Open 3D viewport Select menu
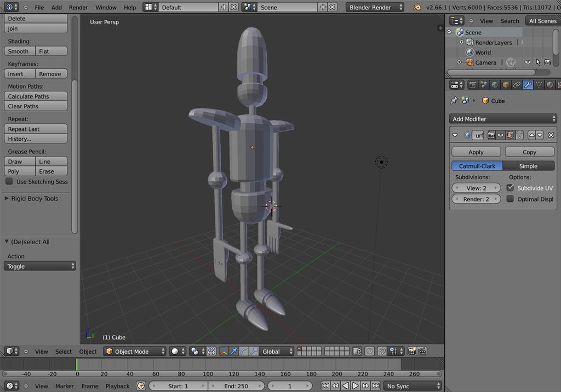 click(x=64, y=351)
